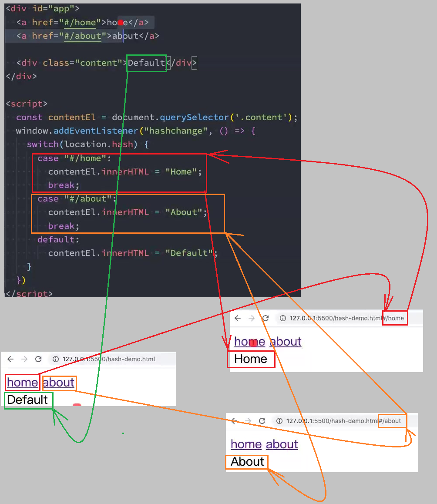Click back arrow in browser showing Default
This screenshot has width=437, height=504.
(10, 359)
